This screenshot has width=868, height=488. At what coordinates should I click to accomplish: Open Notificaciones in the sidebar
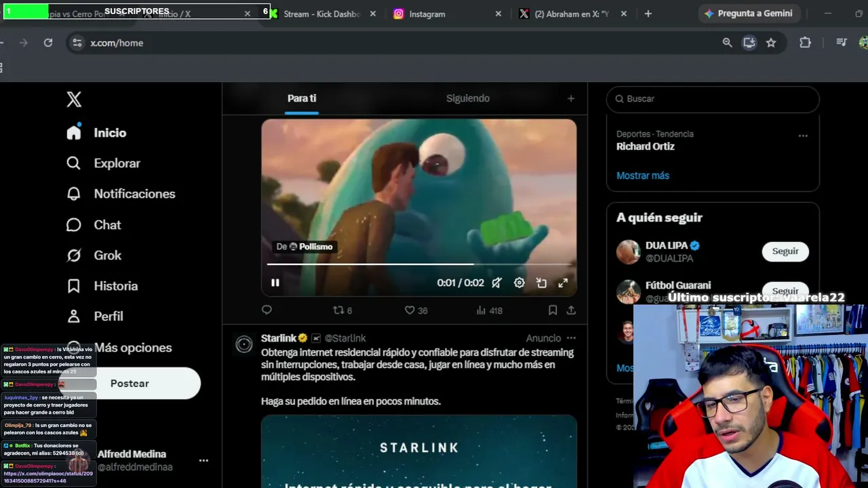click(121, 194)
